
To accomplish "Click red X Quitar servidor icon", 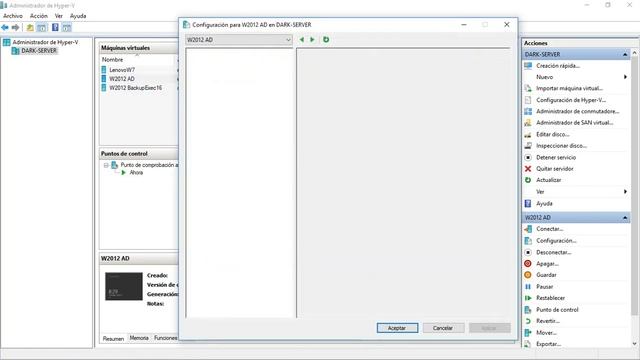I will [x=528, y=169].
